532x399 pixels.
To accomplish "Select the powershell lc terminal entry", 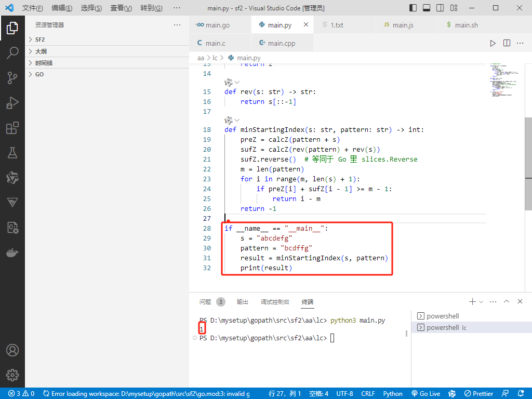I will pos(472,327).
